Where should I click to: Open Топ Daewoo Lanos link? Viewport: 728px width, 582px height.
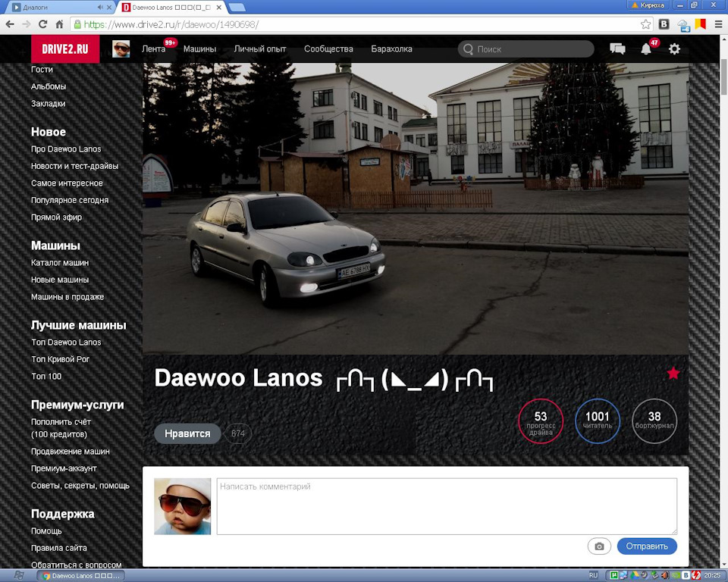pyautogui.click(x=66, y=343)
